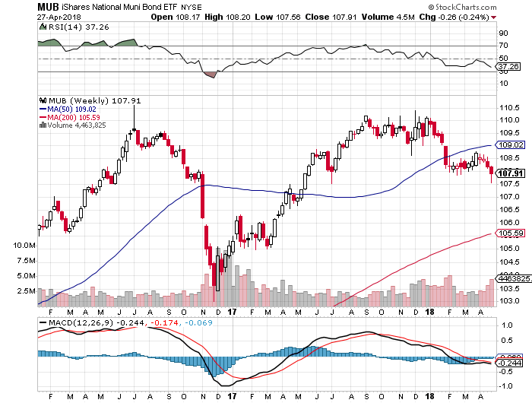
Task: Click the RSI 37.26 value tag on axis
Action: (508, 67)
